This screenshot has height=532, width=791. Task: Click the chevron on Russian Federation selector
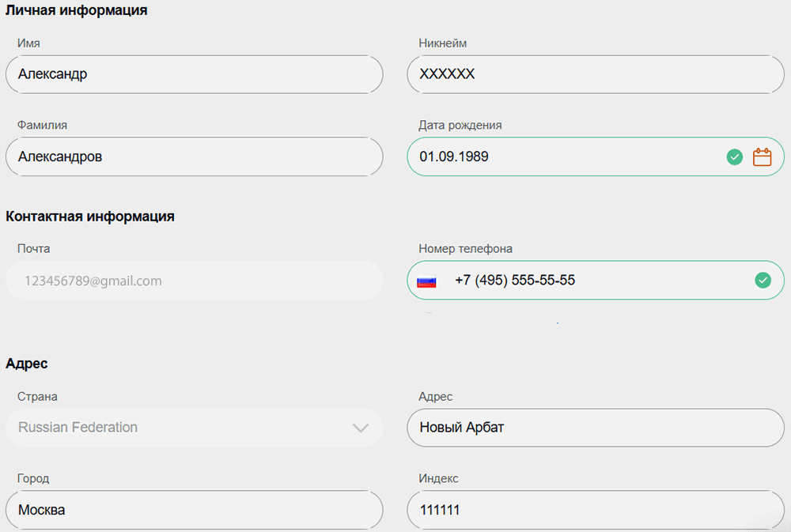coord(362,428)
